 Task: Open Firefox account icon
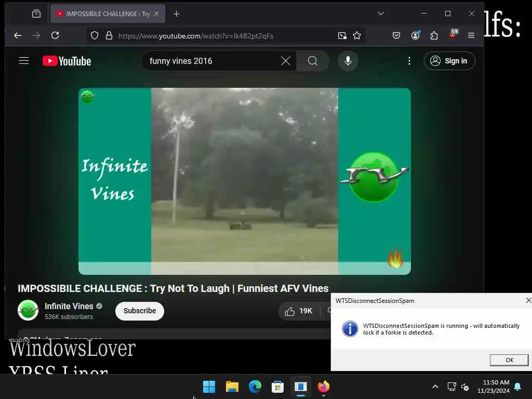[x=415, y=35]
